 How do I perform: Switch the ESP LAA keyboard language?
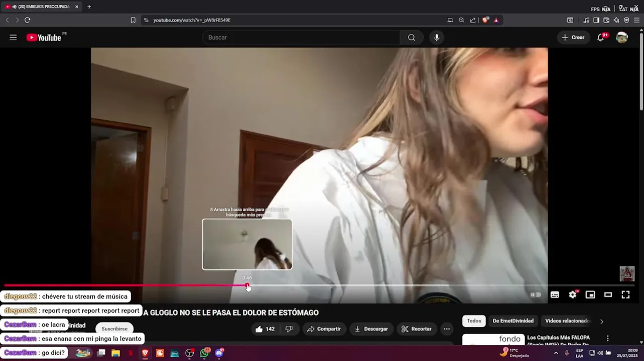579,353
